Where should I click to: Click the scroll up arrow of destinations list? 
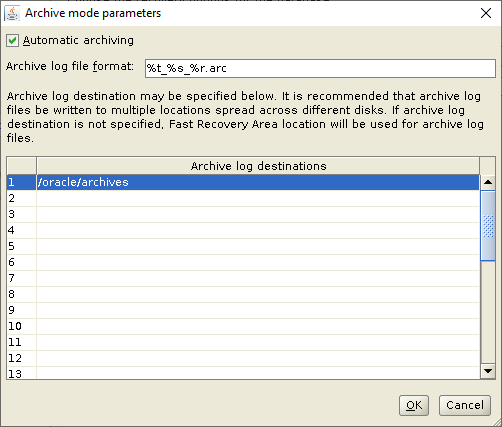[488, 182]
